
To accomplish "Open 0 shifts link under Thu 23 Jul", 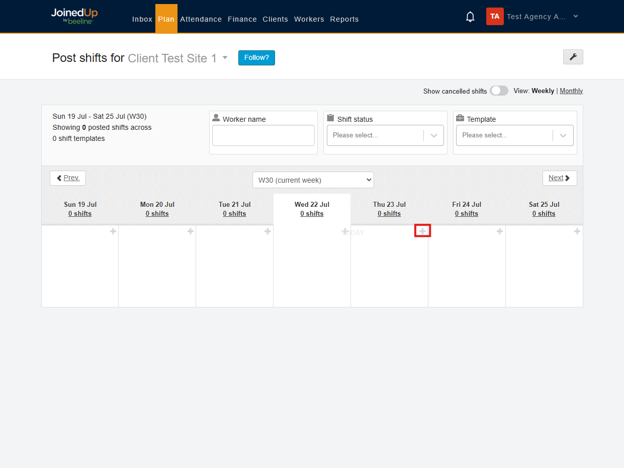I will [389, 213].
